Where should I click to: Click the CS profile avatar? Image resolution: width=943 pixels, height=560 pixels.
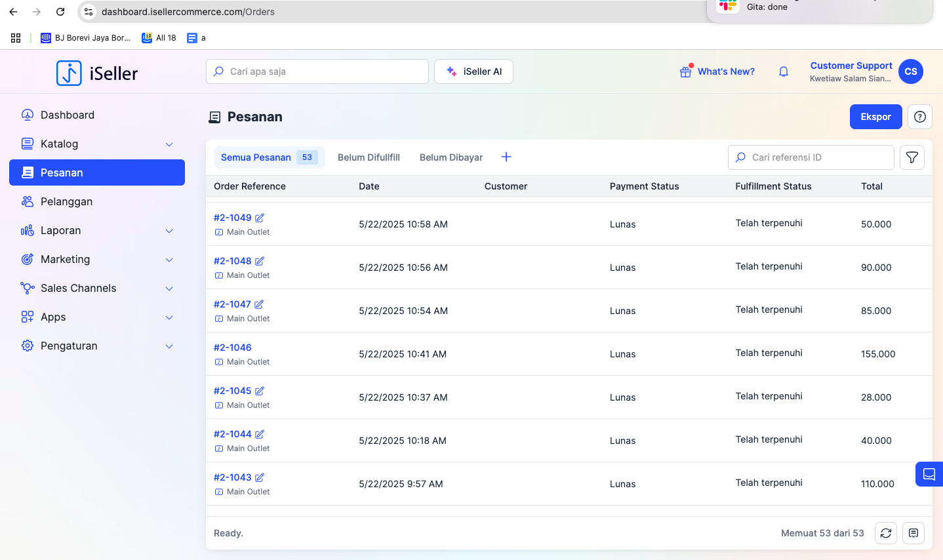[910, 71]
